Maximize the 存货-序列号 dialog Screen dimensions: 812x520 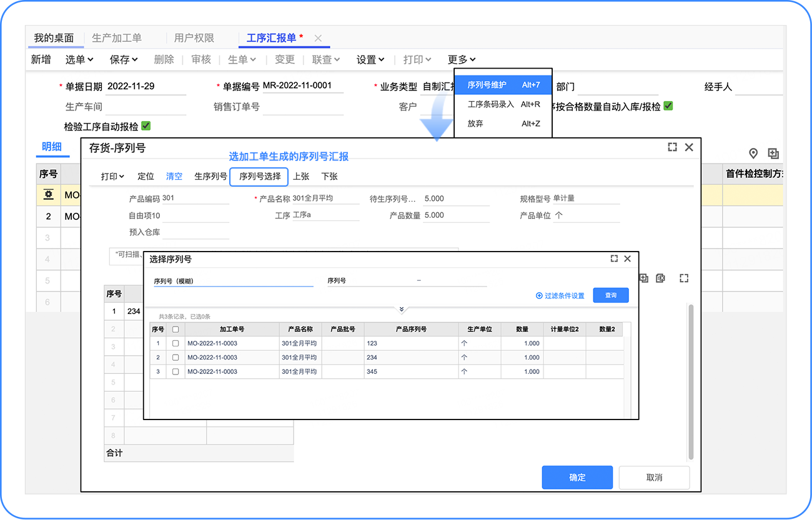click(x=672, y=147)
